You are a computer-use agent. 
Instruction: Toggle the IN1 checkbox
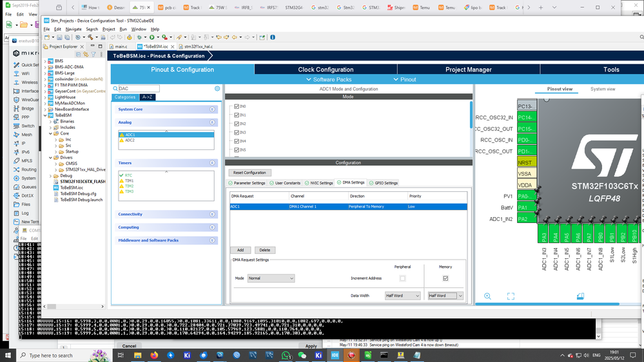pyautogui.click(x=237, y=115)
